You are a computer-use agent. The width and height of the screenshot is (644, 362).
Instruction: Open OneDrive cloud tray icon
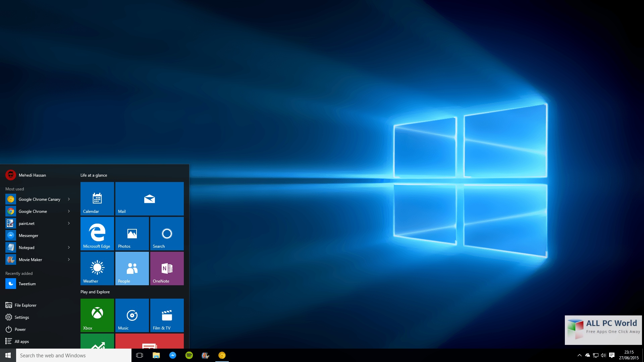point(587,355)
